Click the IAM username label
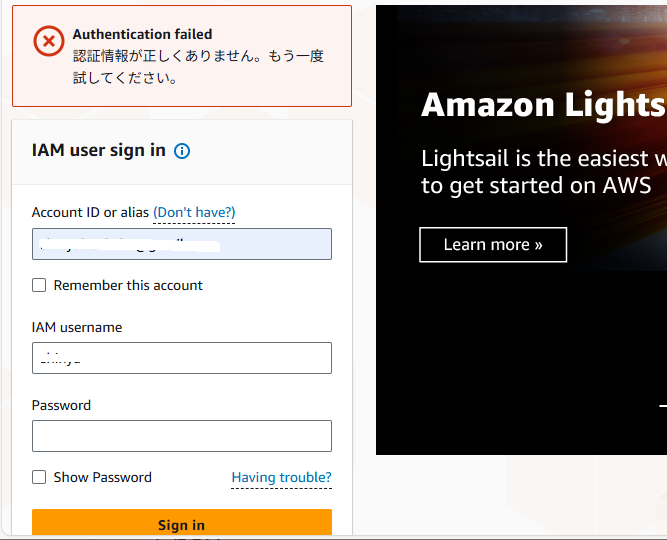 [77, 327]
